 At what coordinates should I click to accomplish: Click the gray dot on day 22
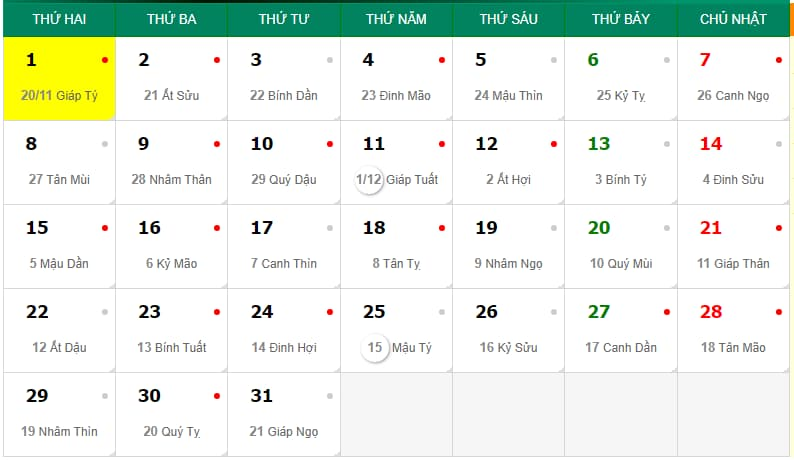pos(105,313)
